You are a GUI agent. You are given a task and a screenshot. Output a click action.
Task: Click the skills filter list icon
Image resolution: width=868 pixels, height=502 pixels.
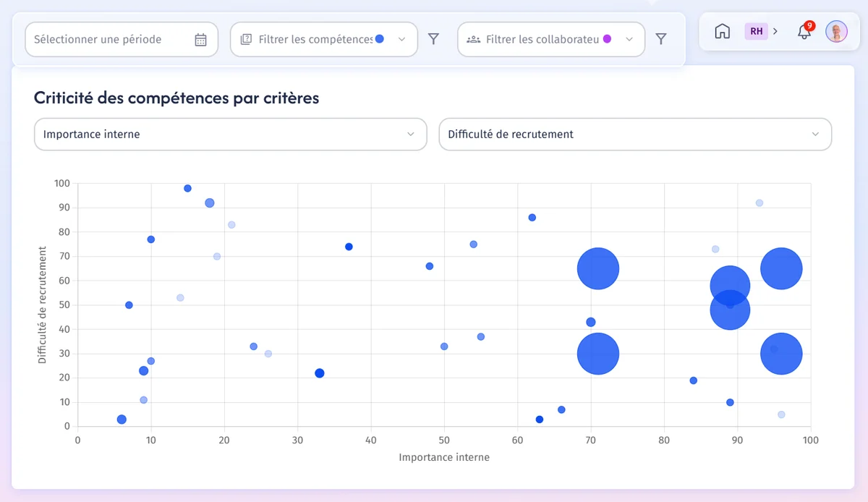pos(247,40)
